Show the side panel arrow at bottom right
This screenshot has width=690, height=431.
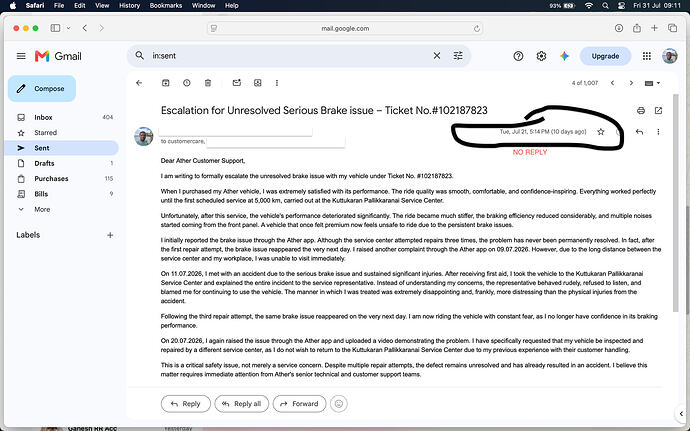681,413
